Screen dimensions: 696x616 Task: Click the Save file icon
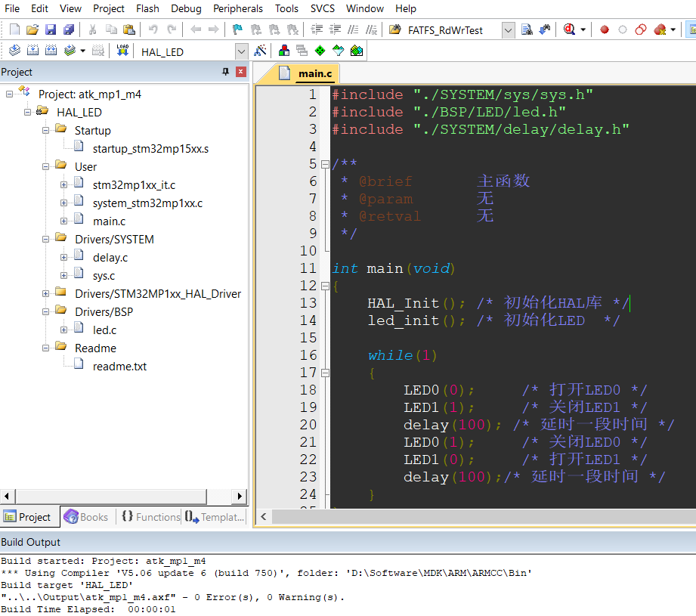coord(51,29)
